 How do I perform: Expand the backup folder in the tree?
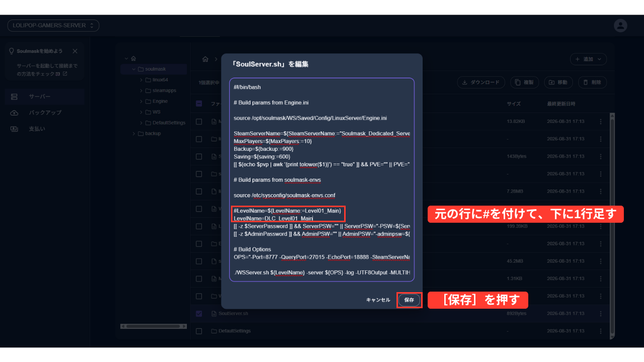tap(134, 133)
